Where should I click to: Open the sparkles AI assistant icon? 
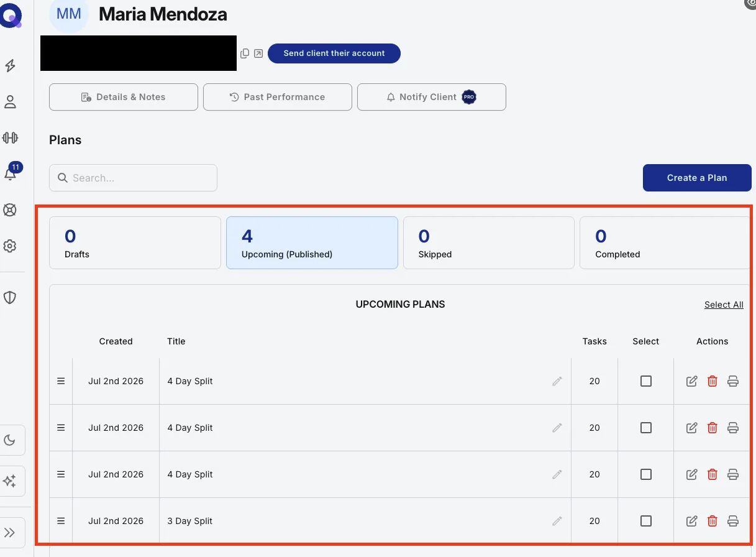10,481
